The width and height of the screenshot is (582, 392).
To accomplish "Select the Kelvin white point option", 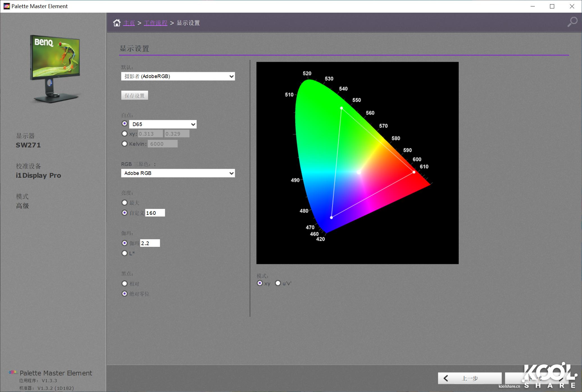I will tap(124, 144).
